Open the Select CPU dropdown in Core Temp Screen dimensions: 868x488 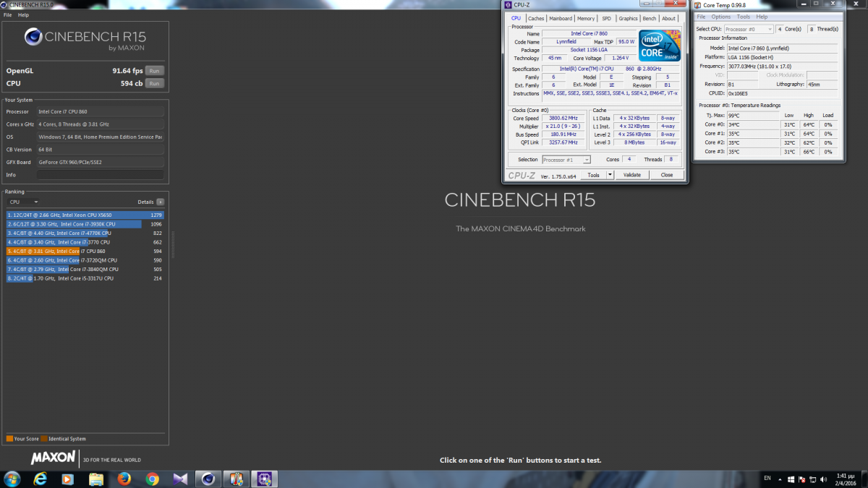click(x=749, y=29)
